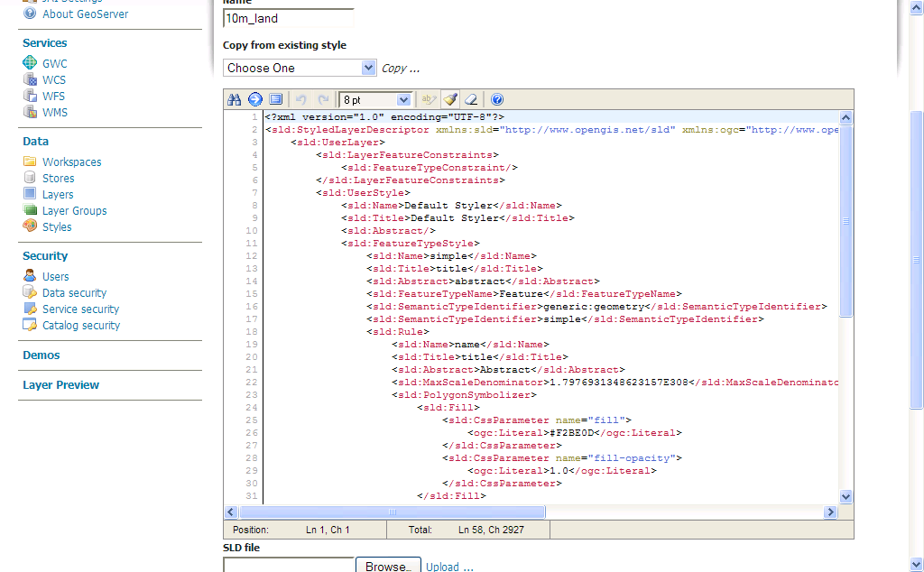The image size is (924, 572).
Task: Open the 'Choose One' style dropdown
Action: click(299, 67)
